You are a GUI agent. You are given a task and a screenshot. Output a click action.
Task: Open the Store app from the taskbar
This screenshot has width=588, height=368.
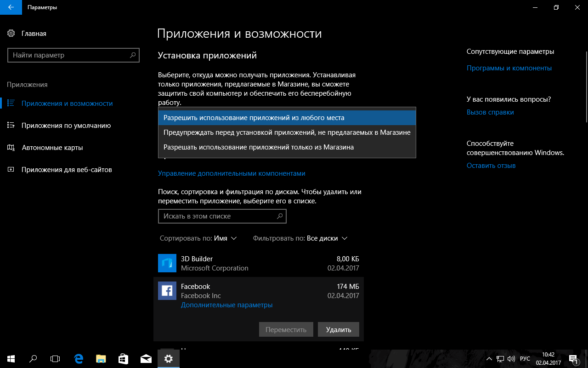click(124, 359)
